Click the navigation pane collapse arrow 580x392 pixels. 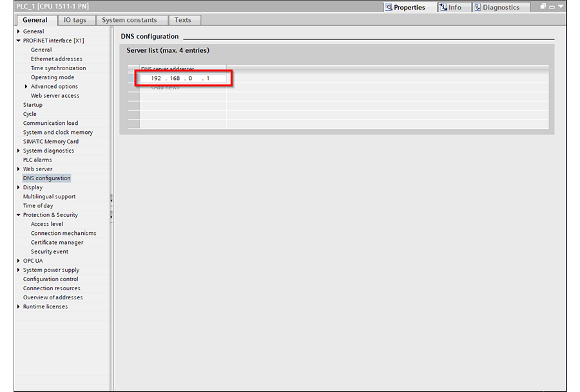(111, 200)
